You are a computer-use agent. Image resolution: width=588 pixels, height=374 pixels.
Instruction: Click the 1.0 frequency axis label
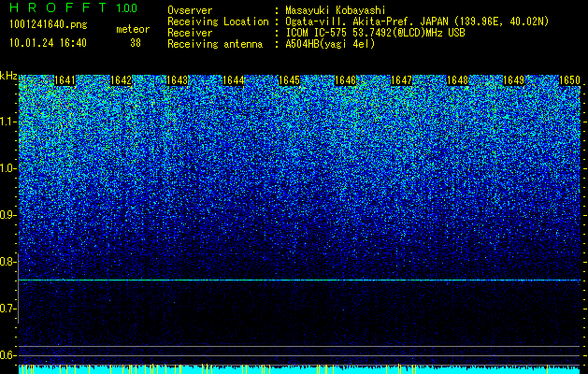point(8,168)
